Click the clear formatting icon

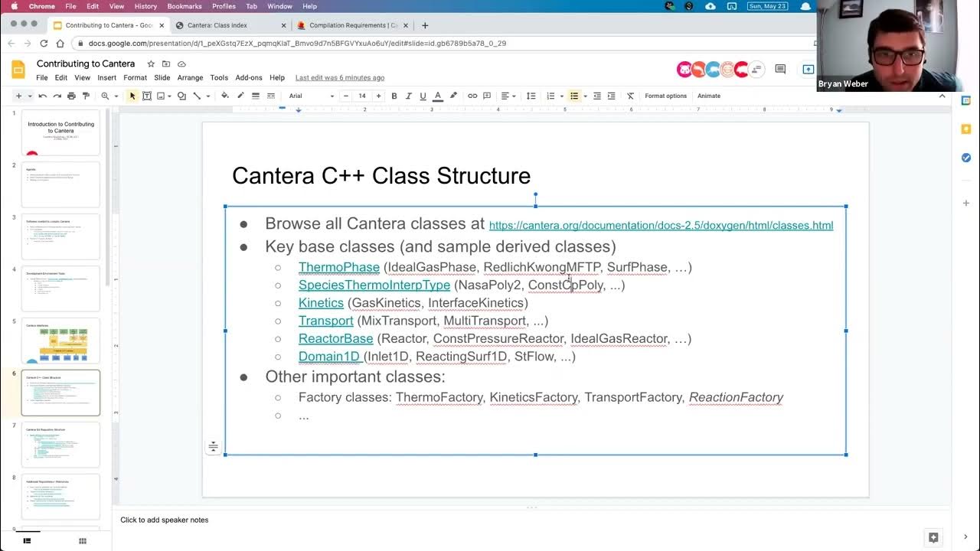click(x=631, y=96)
